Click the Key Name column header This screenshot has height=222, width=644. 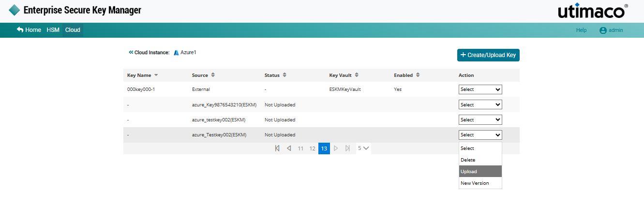[139, 75]
